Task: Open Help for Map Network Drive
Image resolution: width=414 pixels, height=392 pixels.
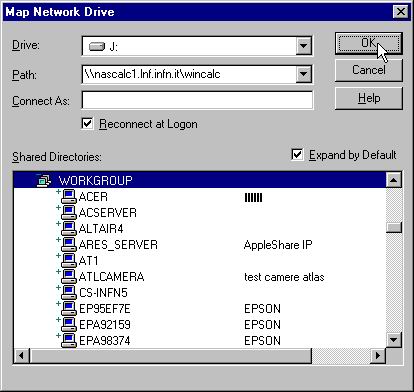Action: (x=369, y=98)
